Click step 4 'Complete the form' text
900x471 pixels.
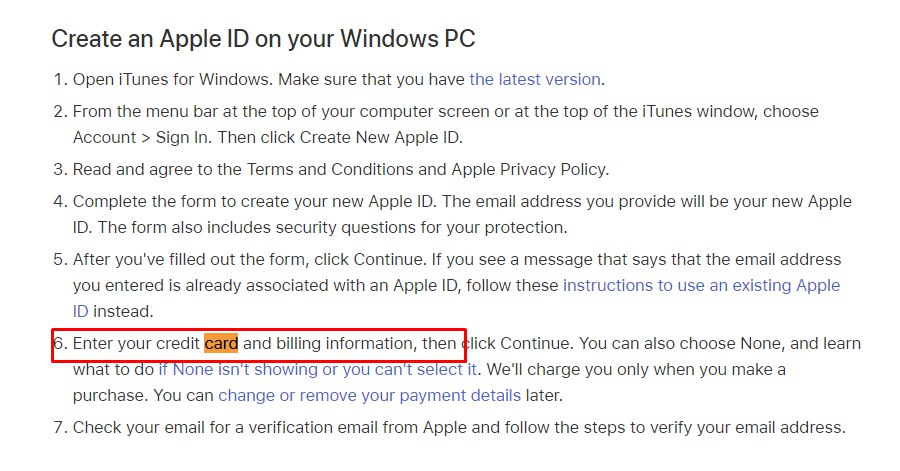coord(142,201)
